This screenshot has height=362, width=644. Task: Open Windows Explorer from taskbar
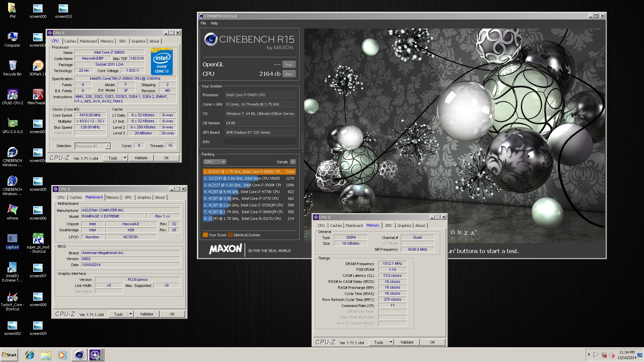46,355
